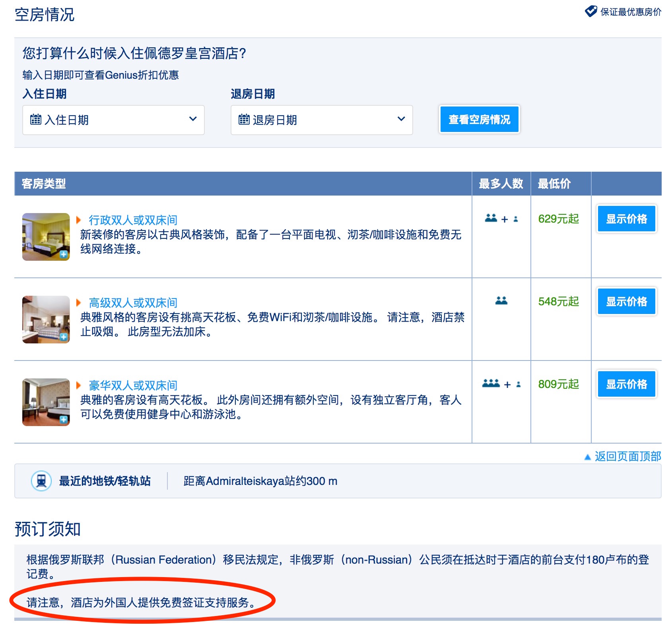Open the 退房日期 check-out dropdown
The width and height of the screenshot is (672, 624).
[x=321, y=120]
